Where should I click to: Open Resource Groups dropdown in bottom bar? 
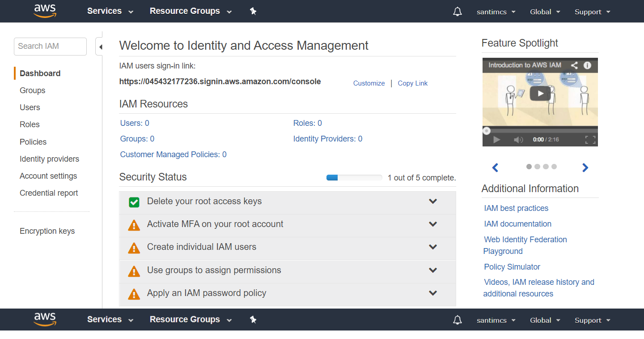pyautogui.click(x=191, y=320)
